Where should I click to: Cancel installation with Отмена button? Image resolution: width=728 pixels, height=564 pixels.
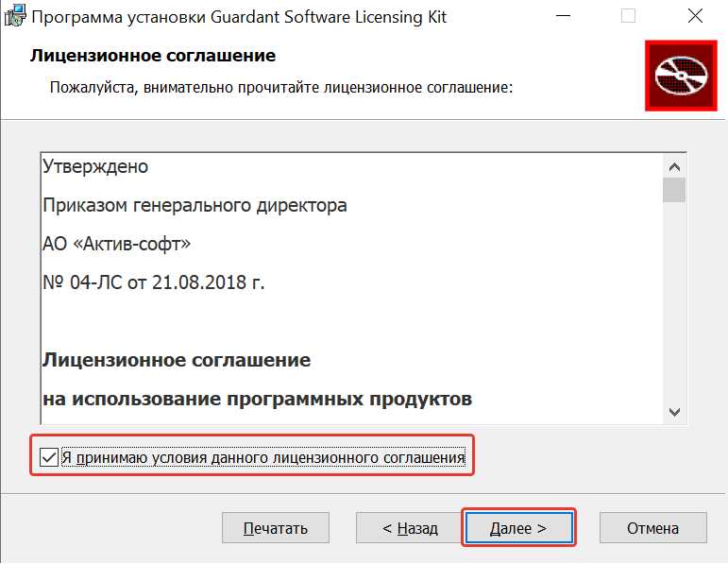652,528
